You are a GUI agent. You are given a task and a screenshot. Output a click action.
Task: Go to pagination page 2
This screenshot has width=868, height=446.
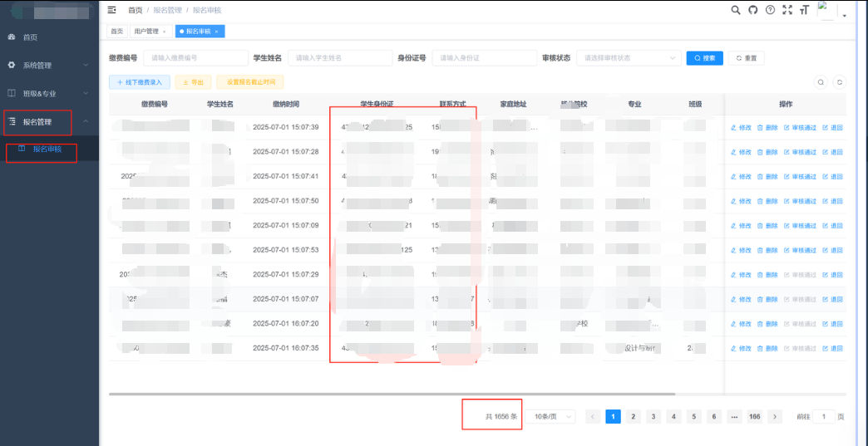634,417
